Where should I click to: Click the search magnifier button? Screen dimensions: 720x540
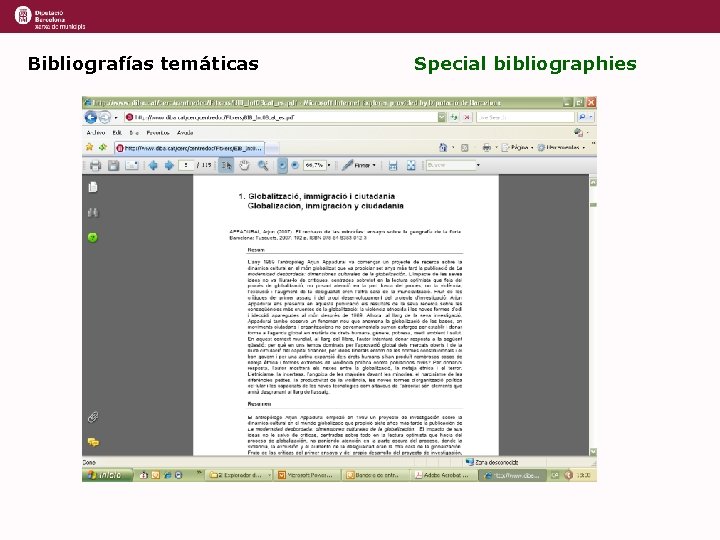tap(582, 118)
